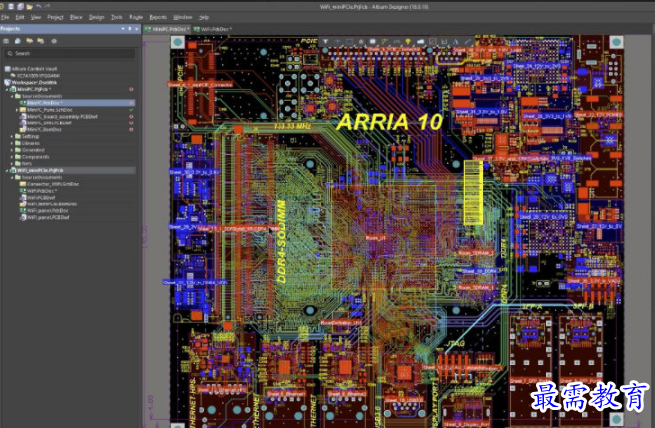Click the third Projects toolbar folder icon
This screenshot has width=655, height=428.
(x=29, y=41)
